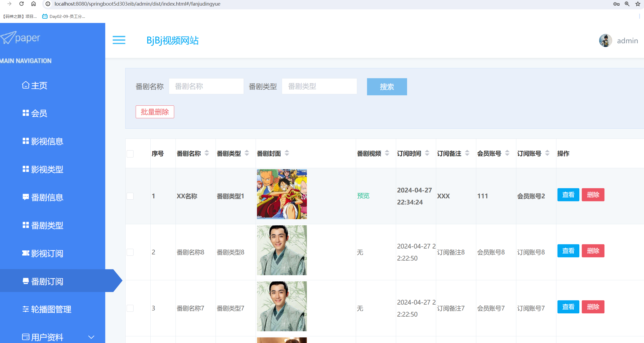The height and width of the screenshot is (343, 644).
Task: Open browser zoom magnifier icon
Action: coord(627,4)
